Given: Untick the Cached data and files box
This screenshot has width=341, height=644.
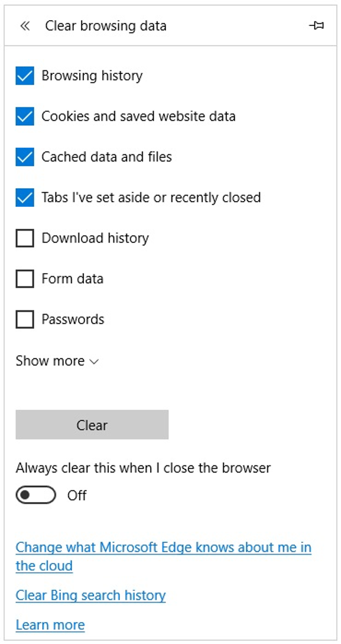Looking at the screenshot, I should click(x=25, y=157).
